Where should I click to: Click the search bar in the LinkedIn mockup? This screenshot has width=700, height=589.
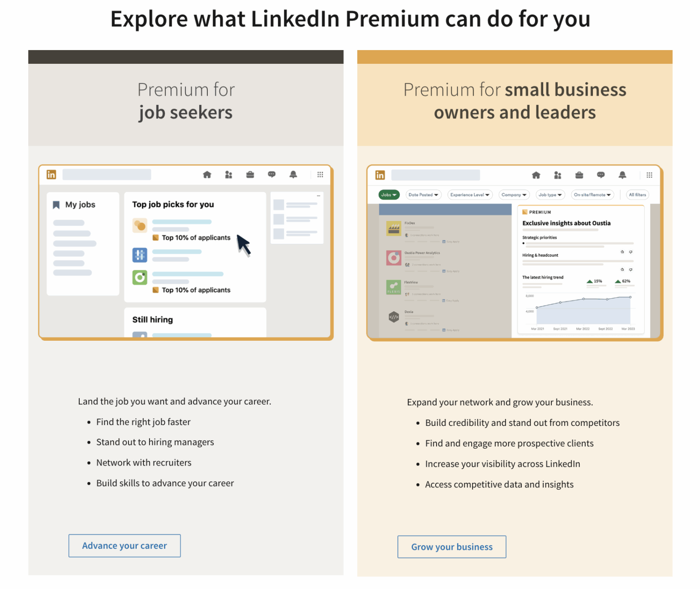(107, 174)
